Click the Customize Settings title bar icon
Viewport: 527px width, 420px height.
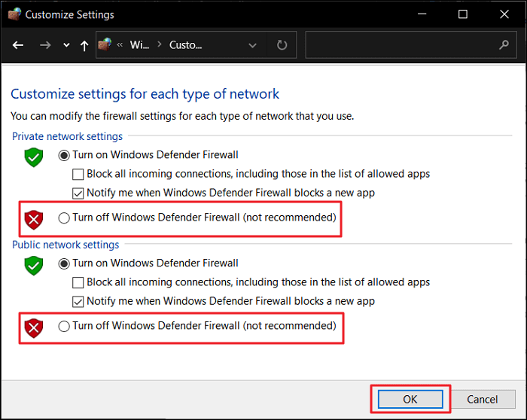pyautogui.click(x=14, y=14)
